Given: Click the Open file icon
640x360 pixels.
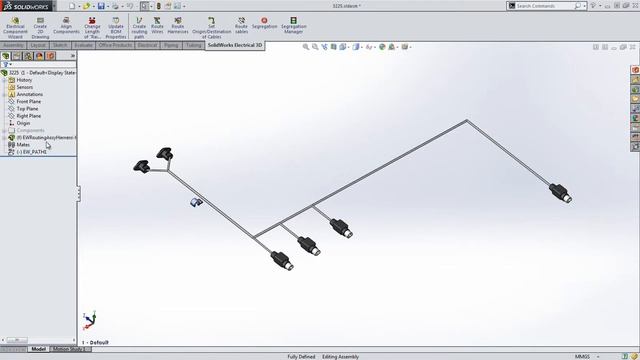Looking at the screenshot, I should [86, 6].
